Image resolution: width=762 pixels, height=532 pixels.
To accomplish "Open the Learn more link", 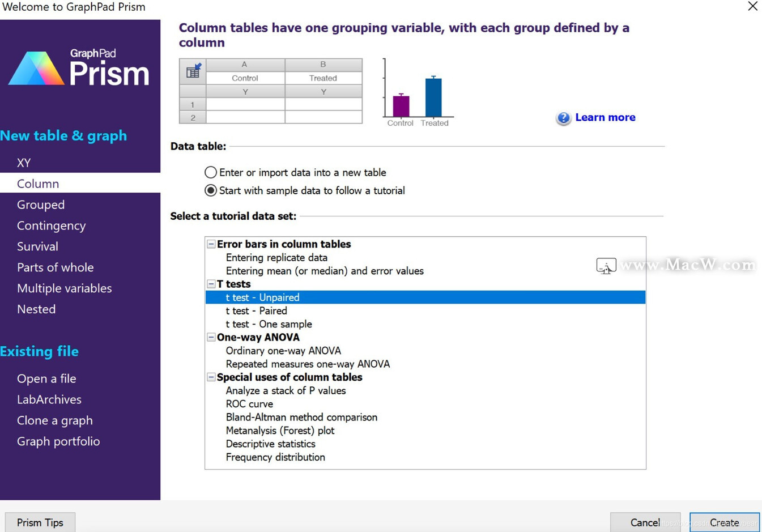I will point(605,117).
